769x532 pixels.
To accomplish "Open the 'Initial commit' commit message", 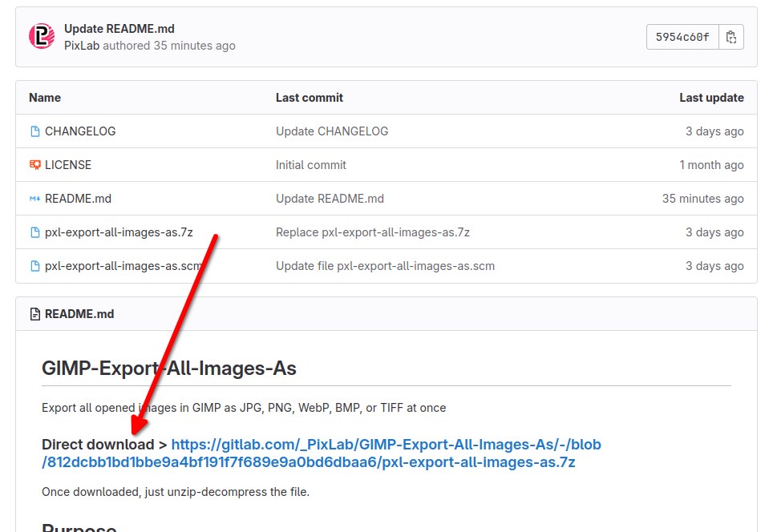I will tap(311, 164).
